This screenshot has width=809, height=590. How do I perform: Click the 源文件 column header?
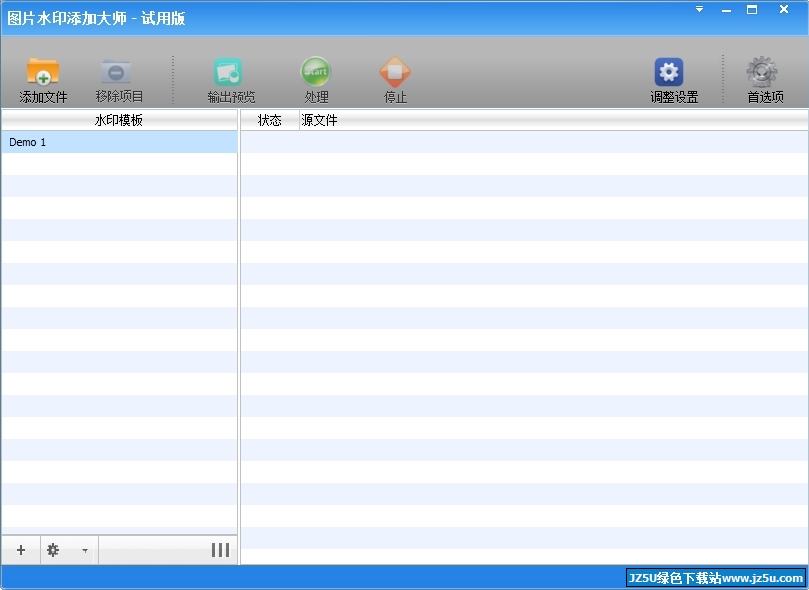pyautogui.click(x=554, y=120)
